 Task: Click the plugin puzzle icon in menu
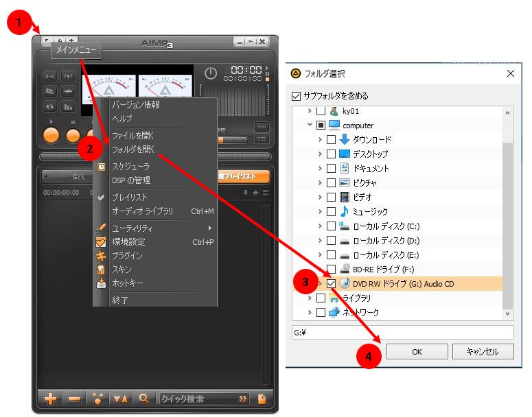coord(101,256)
